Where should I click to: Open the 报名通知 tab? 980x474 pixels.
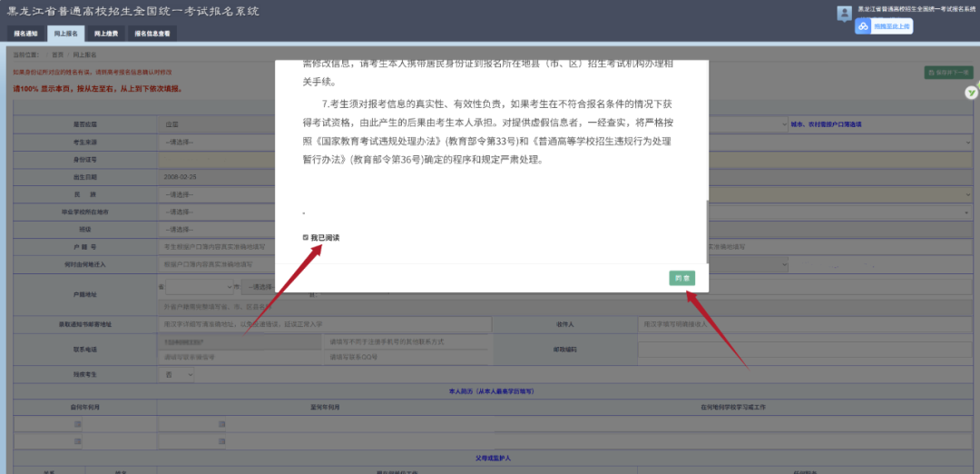[x=25, y=34]
